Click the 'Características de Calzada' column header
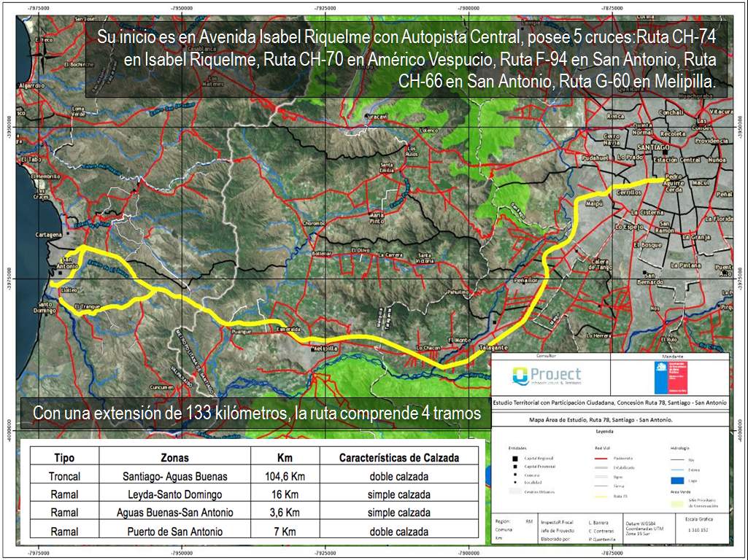748x560 pixels. [399, 457]
